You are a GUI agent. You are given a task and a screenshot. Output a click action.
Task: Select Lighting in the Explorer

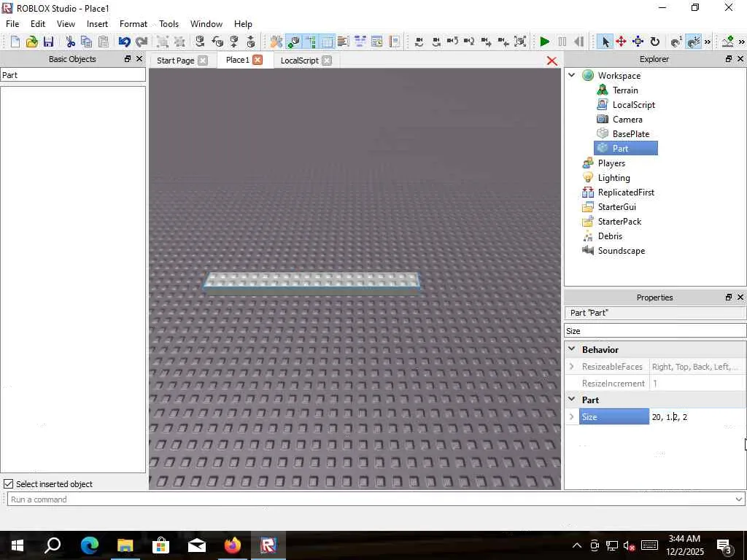[614, 178]
